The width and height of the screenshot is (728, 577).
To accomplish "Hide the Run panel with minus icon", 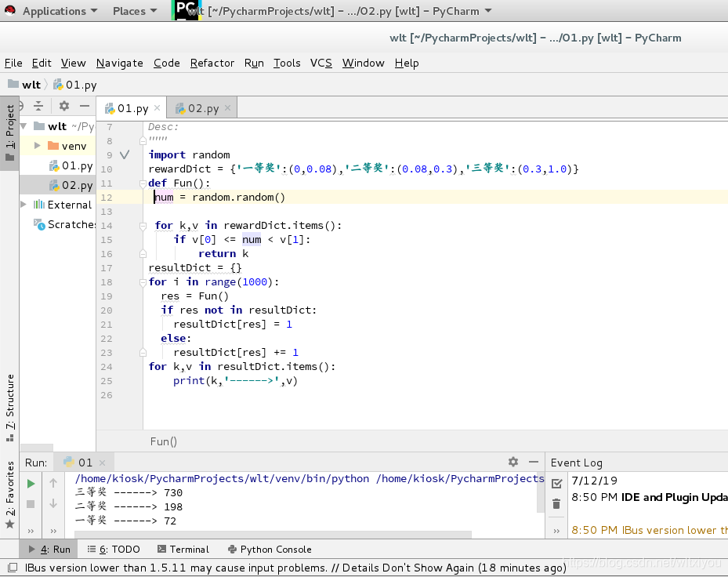I will click(534, 462).
